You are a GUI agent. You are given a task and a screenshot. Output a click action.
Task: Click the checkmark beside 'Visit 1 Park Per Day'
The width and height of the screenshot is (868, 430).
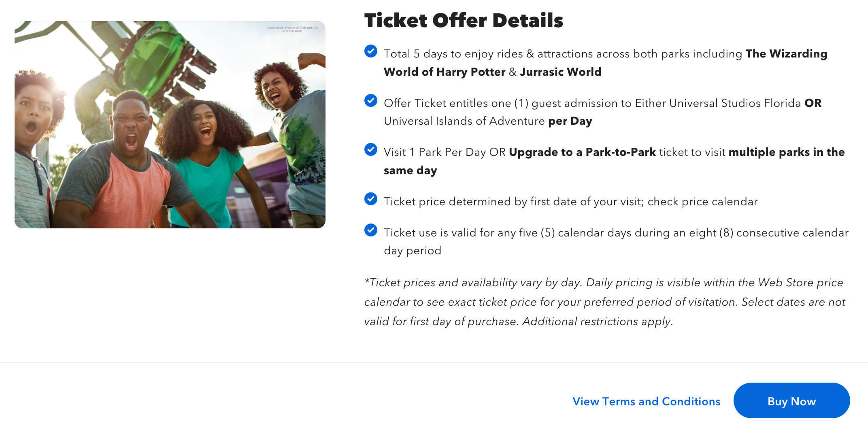370,149
